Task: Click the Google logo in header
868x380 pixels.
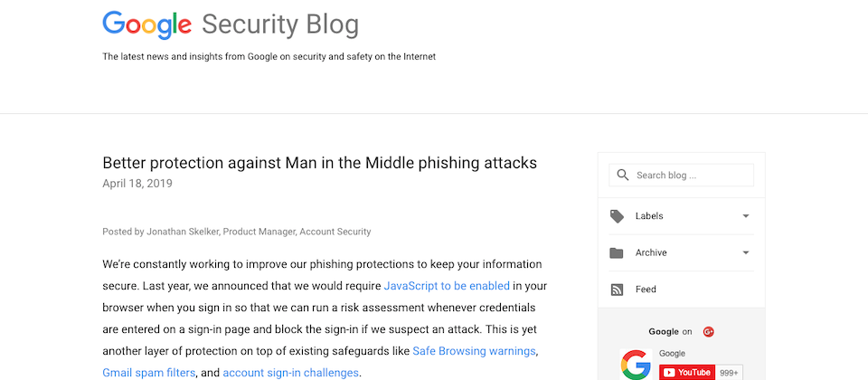Action: pyautogui.click(x=146, y=25)
